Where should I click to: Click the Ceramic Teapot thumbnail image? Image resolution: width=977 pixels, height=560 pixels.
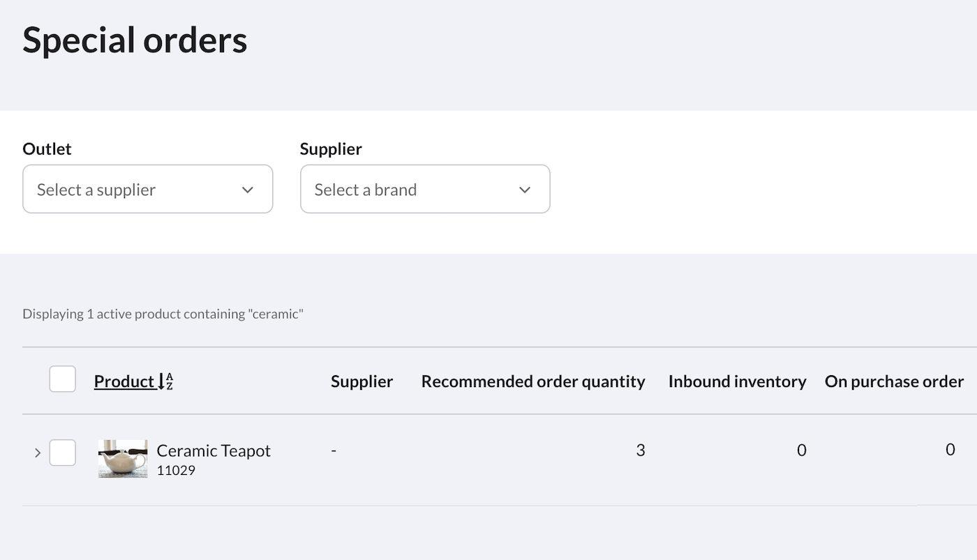pos(123,458)
